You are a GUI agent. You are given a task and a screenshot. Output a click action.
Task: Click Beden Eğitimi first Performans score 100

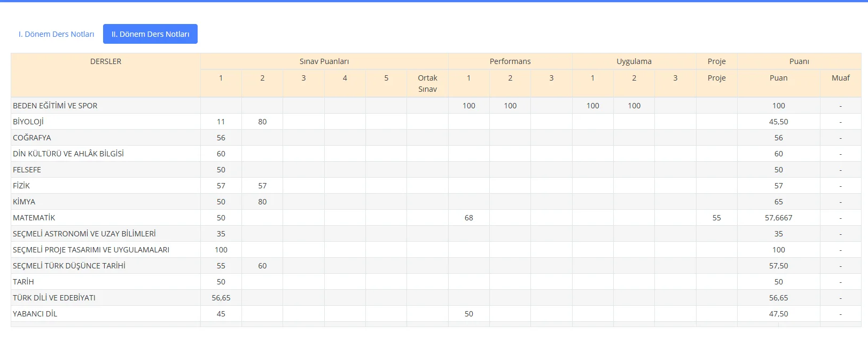coord(469,106)
